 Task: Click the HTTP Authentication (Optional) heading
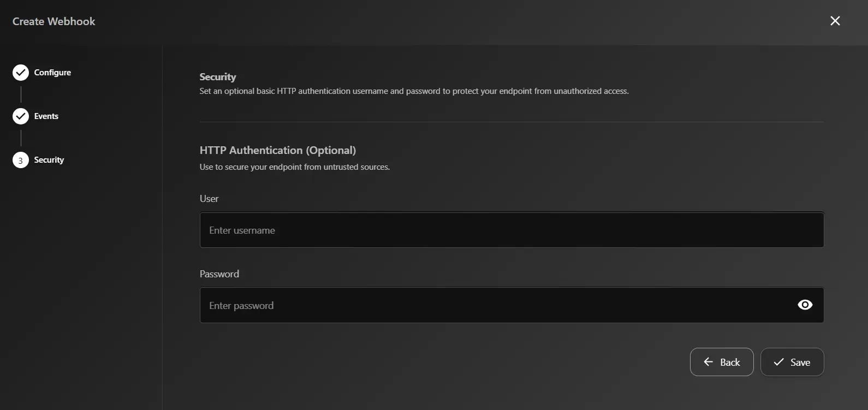tap(277, 150)
